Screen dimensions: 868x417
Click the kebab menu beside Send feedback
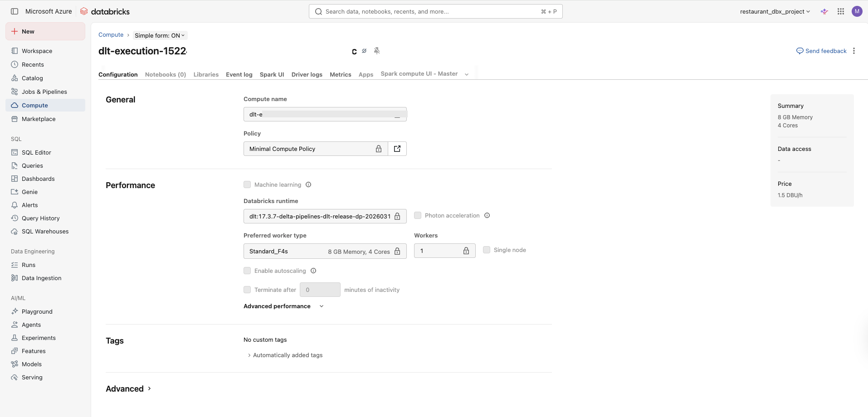point(854,51)
